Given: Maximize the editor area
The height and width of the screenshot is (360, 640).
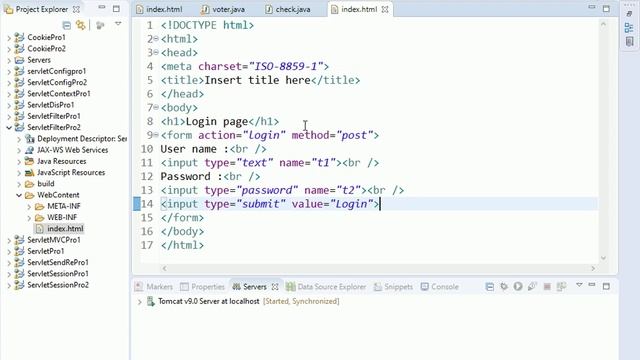Looking at the screenshot, I should pos(606,9).
